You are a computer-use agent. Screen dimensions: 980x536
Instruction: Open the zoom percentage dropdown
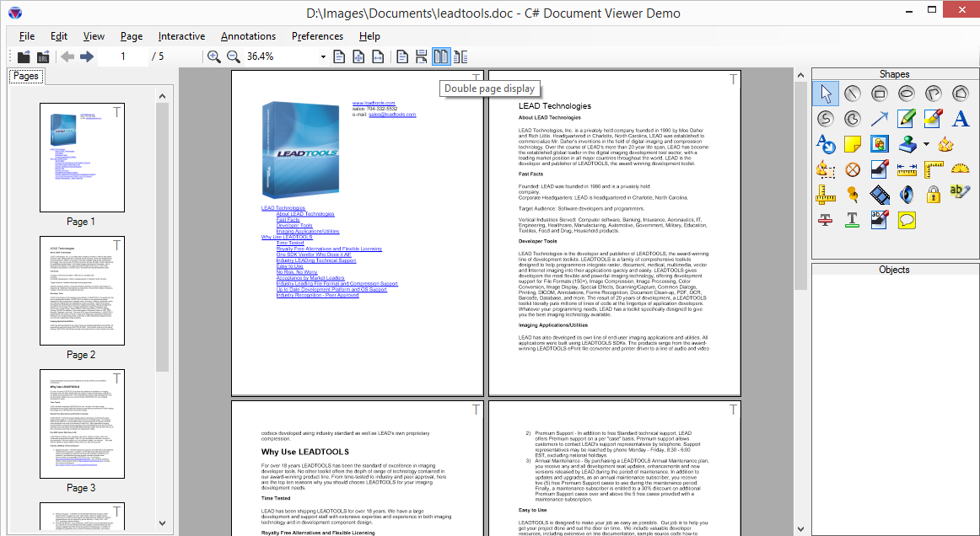pyautogui.click(x=323, y=56)
